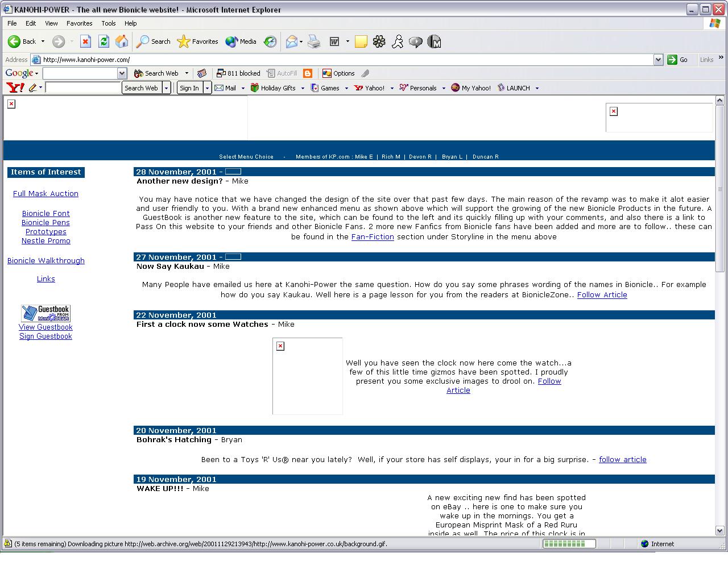This screenshot has width=728, height=582.
Task: Edit page with Word icon
Action: [334, 41]
